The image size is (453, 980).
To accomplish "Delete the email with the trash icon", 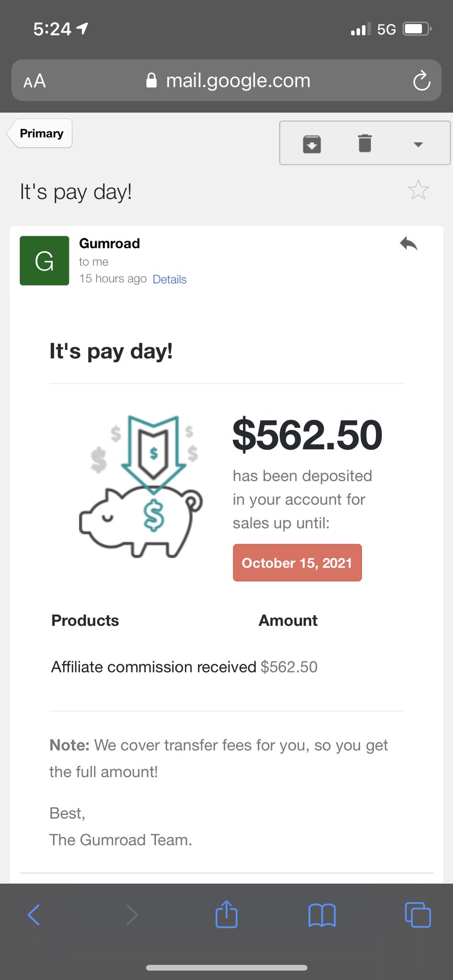I will coord(365,142).
